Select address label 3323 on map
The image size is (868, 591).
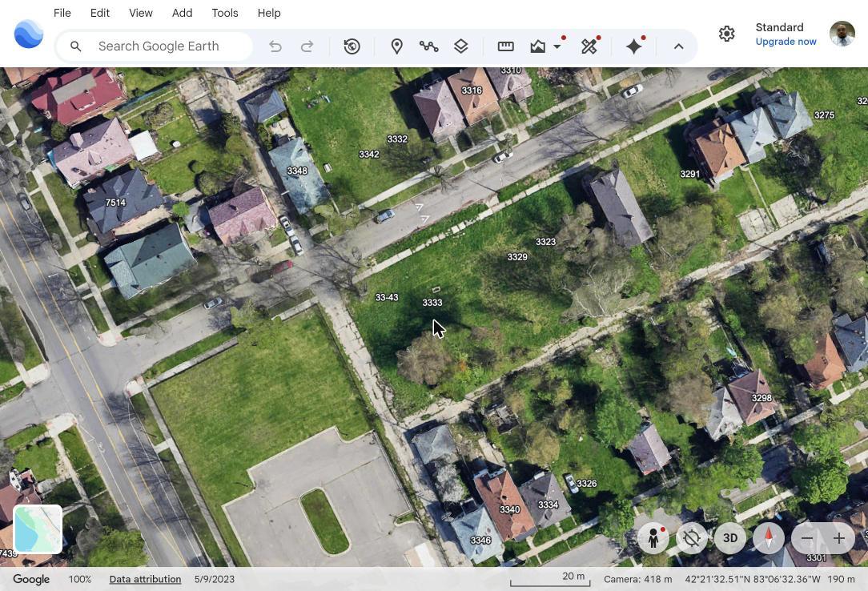(545, 241)
